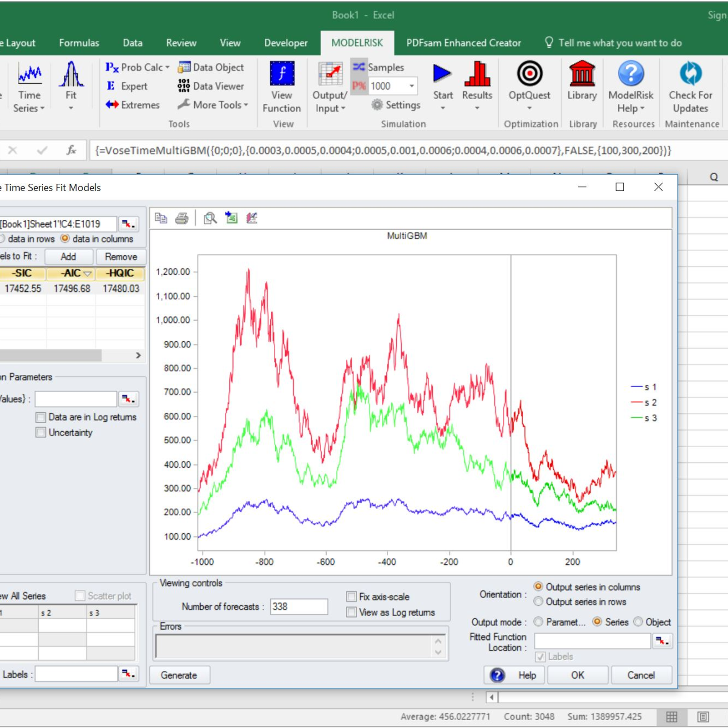Expand OptQuest dropdown arrow
Screen dimensions: 728x728
pos(530,108)
